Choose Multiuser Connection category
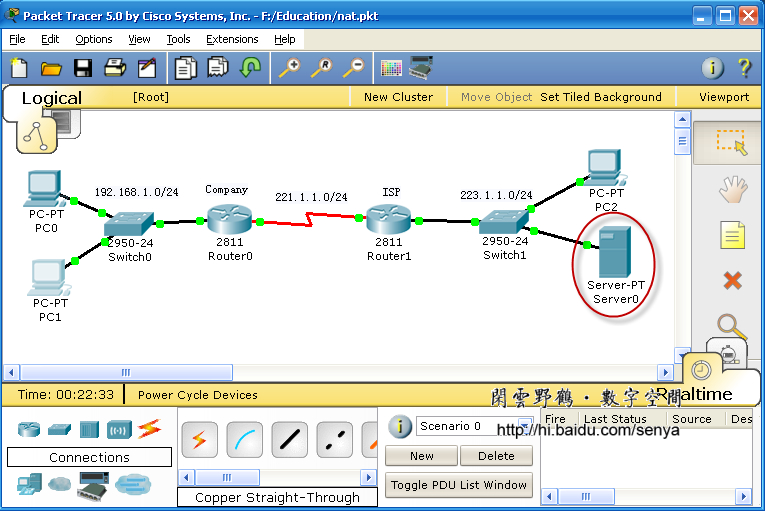Viewport: 765px width, 511px height. tap(133, 484)
